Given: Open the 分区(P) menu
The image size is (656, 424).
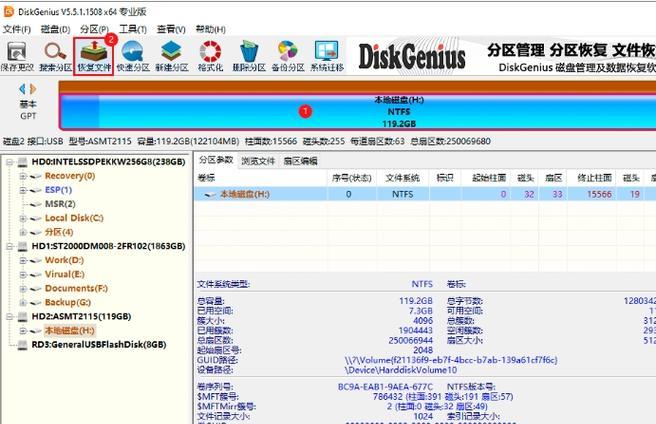Looking at the screenshot, I should (x=94, y=29).
